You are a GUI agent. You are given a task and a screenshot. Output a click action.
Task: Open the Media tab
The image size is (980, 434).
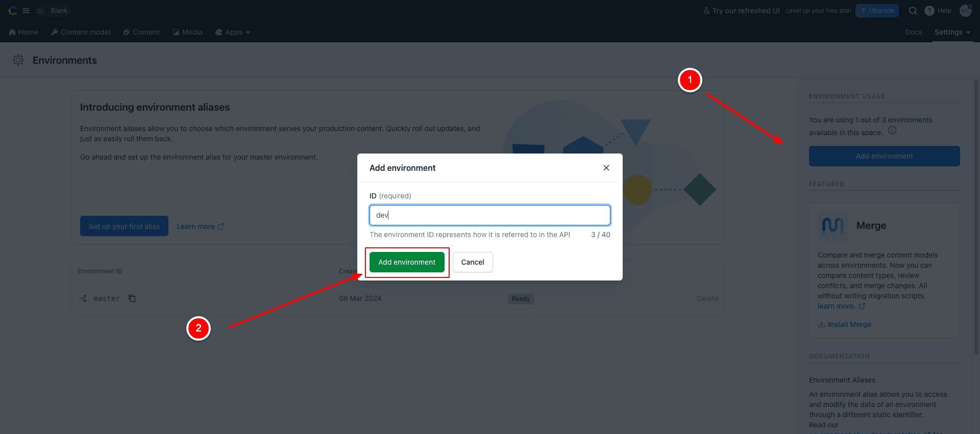(187, 32)
